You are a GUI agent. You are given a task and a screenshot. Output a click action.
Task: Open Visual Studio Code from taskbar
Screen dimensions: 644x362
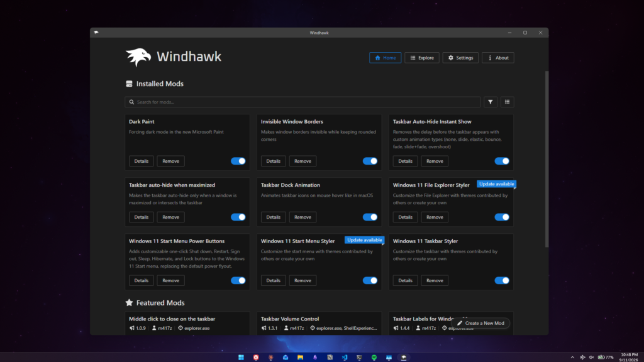coord(345,358)
